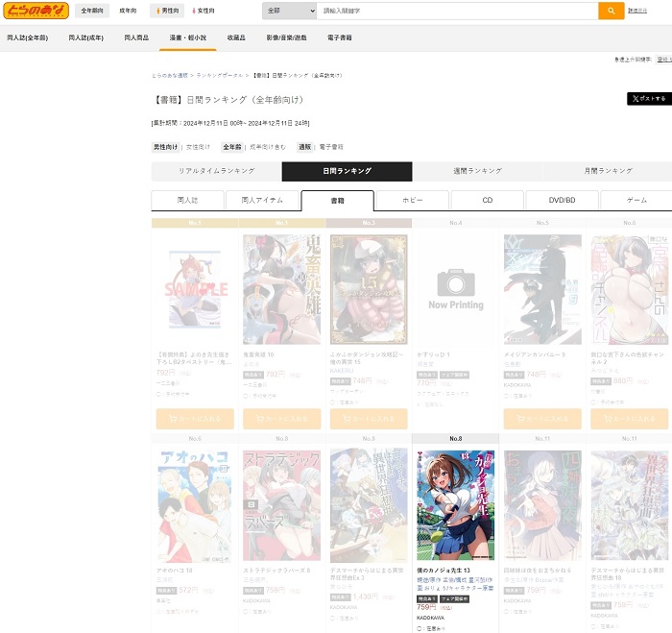Open the 僕のカノジョ先生 13 cover thumbnail
Image resolution: width=672 pixels, height=633 pixels.
(x=456, y=505)
